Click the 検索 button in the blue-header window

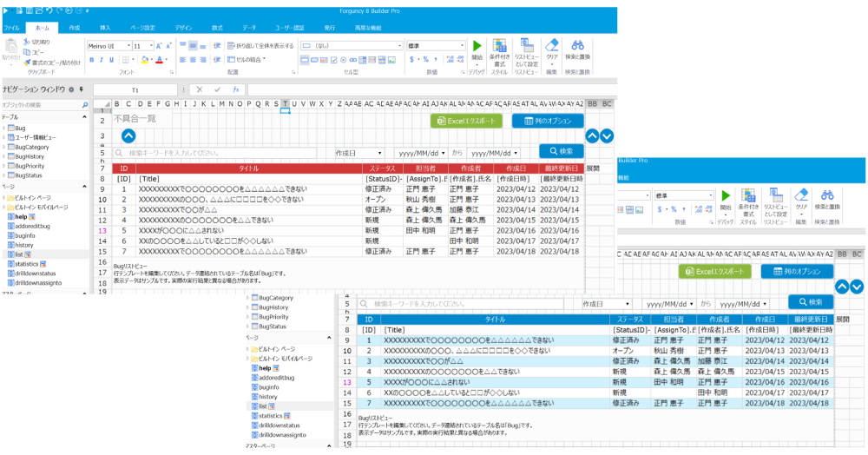point(811,302)
